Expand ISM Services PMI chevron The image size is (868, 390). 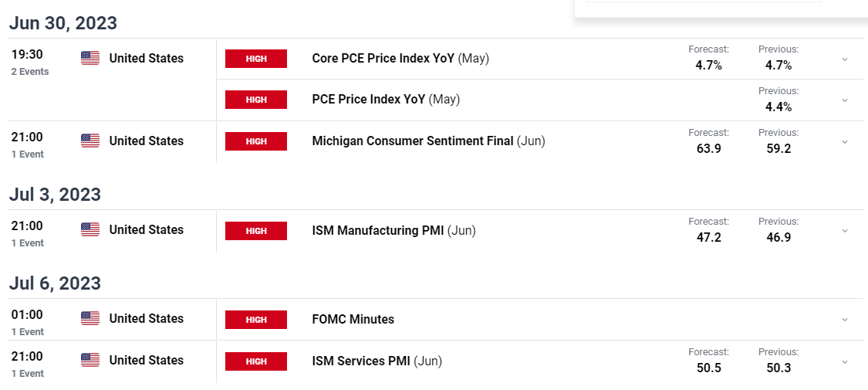click(x=845, y=361)
